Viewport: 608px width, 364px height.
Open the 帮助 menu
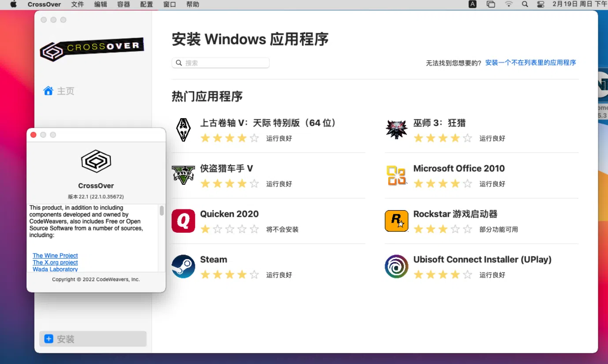193,4
